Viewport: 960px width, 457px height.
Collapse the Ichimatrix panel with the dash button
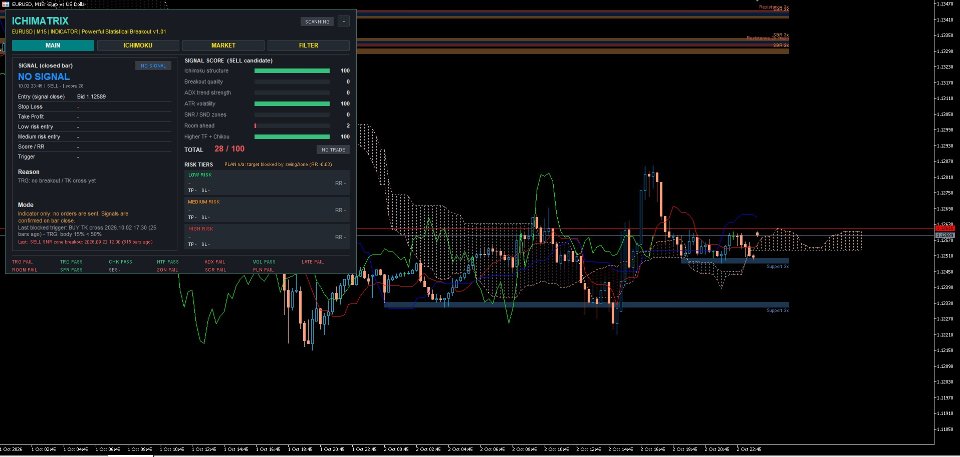point(344,21)
